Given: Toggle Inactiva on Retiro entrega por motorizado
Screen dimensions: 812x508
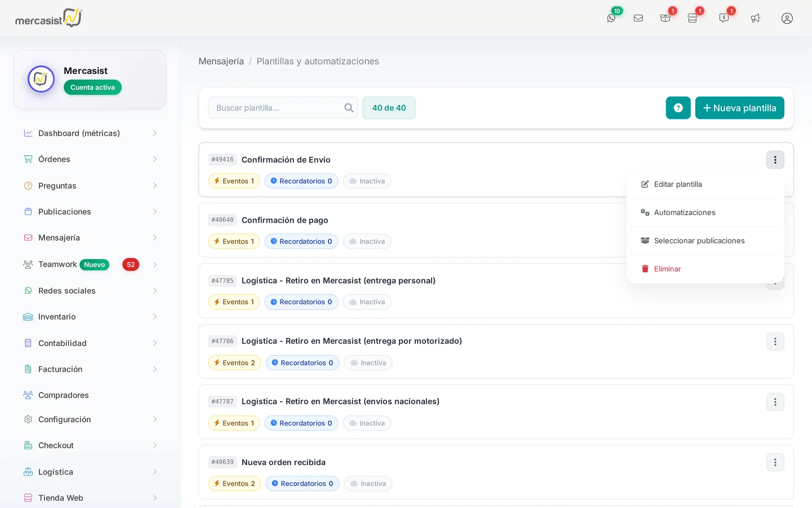Looking at the screenshot, I should pos(368,363).
